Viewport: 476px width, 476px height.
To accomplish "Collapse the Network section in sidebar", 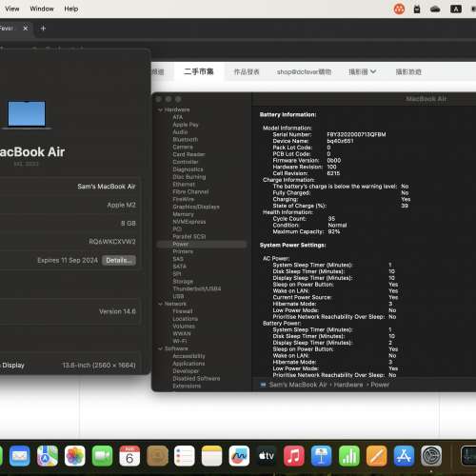I will (160, 304).
